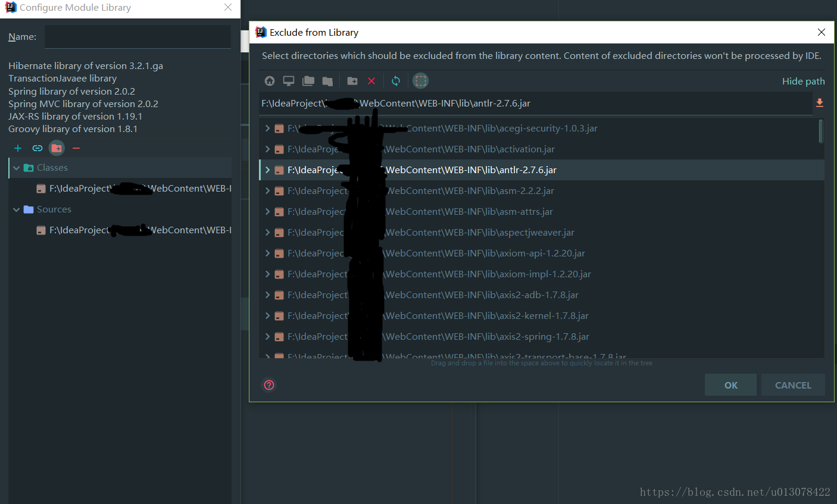Click the jar icon under the Classes node
The image size is (837, 504).
coord(41,189)
